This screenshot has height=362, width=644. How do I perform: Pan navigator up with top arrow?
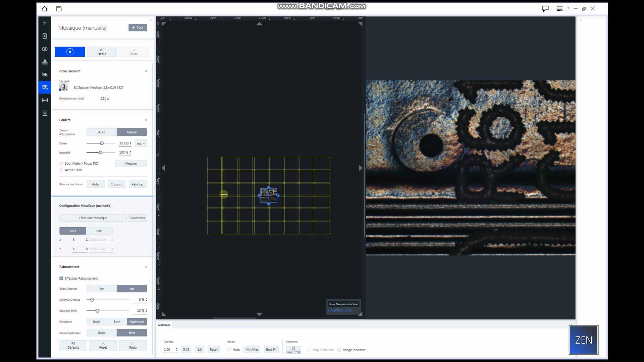pyautogui.click(x=259, y=24)
